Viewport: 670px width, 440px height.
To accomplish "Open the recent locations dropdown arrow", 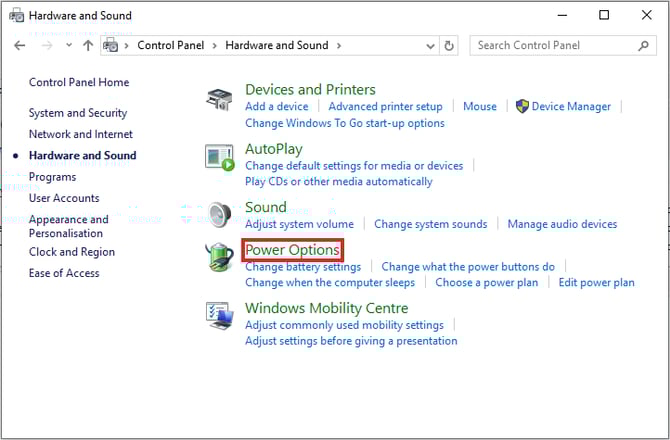I will (68, 46).
